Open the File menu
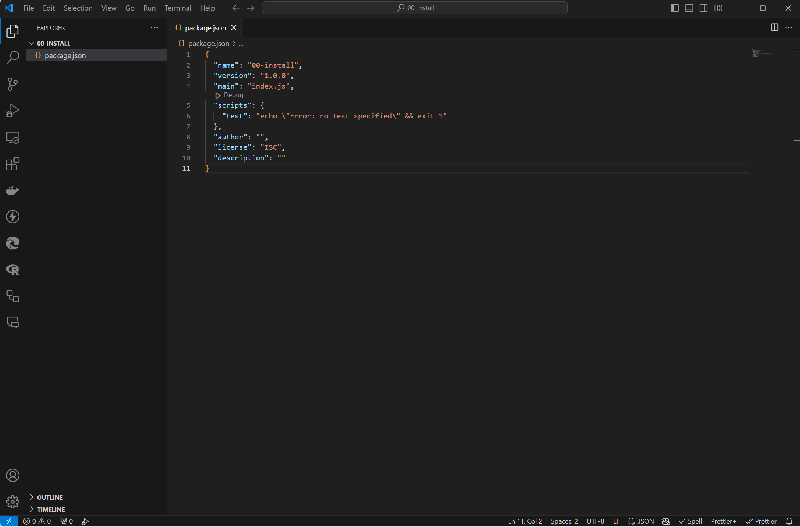This screenshot has width=800, height=527. [x=29, y=8]
